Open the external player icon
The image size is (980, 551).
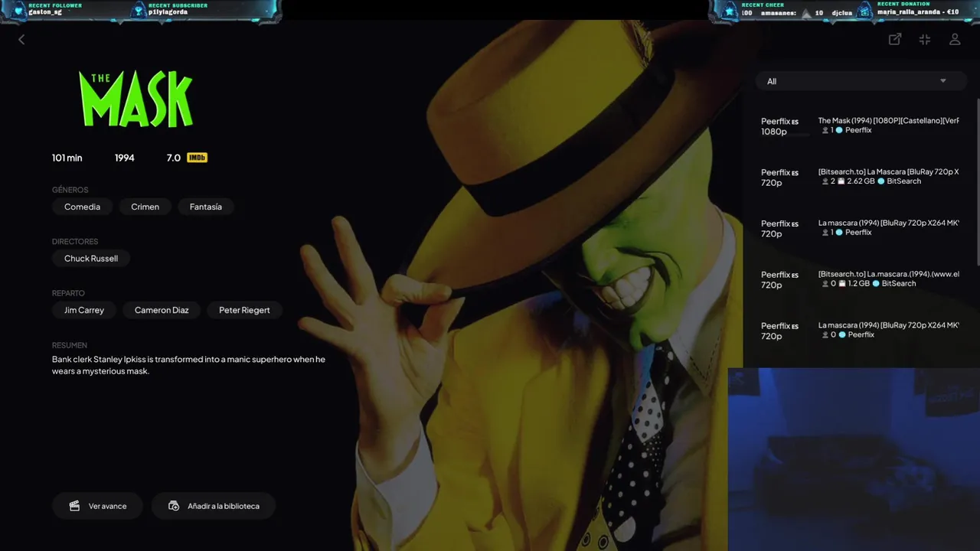click(894, 39)
